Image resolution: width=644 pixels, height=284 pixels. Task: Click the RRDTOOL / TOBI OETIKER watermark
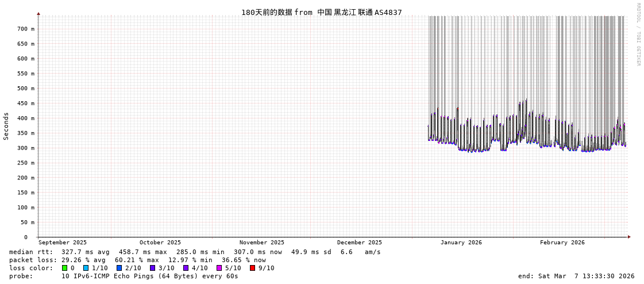[x=638, y=34]
